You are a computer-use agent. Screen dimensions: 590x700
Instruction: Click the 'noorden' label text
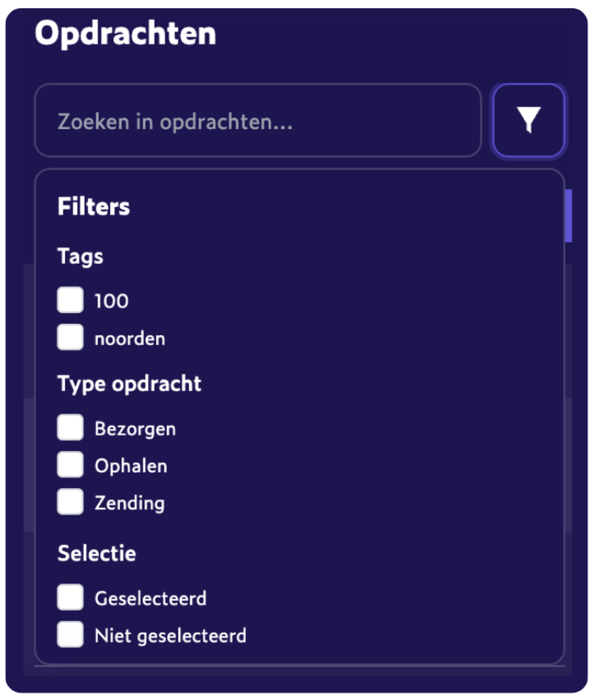(x=130, y=339)
